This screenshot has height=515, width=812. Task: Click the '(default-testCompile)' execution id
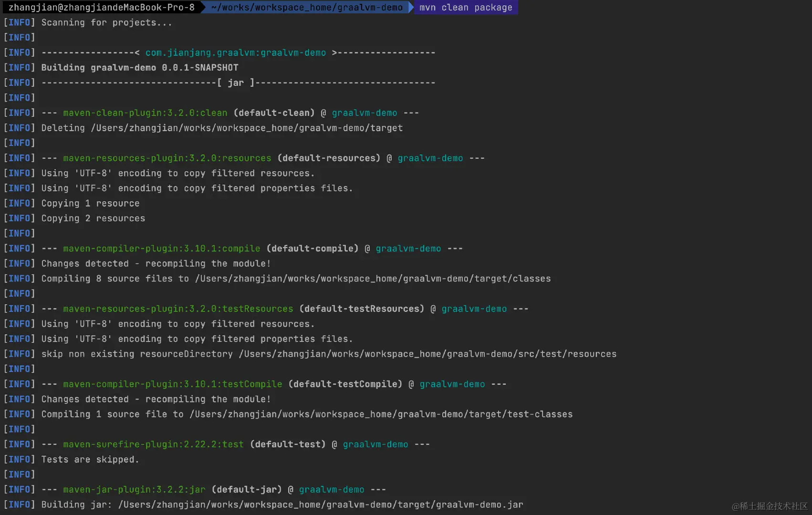tap(345, 384)
